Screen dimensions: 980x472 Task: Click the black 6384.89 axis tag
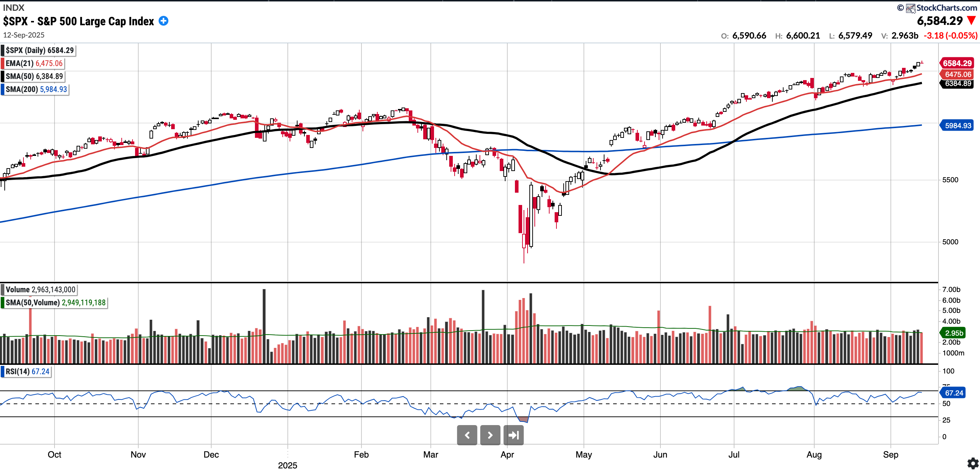pos(958,83)
